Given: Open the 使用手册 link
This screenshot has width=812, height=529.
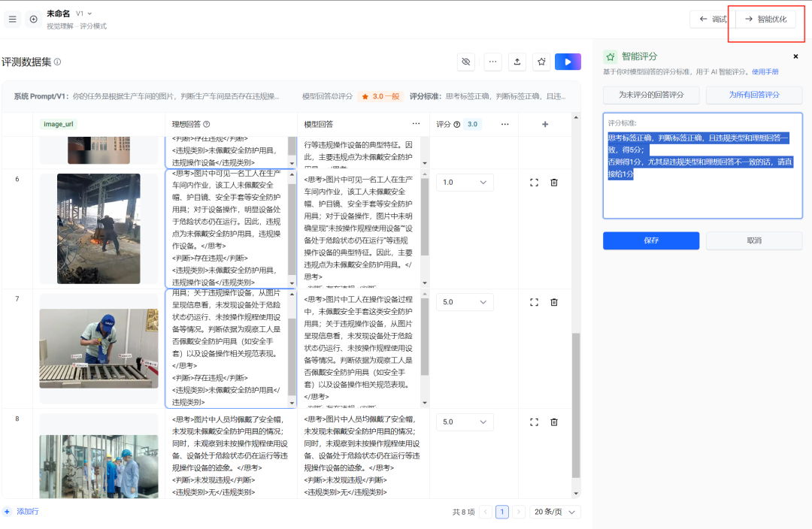Looking at the screenshot, I should [x=765, y=72].
